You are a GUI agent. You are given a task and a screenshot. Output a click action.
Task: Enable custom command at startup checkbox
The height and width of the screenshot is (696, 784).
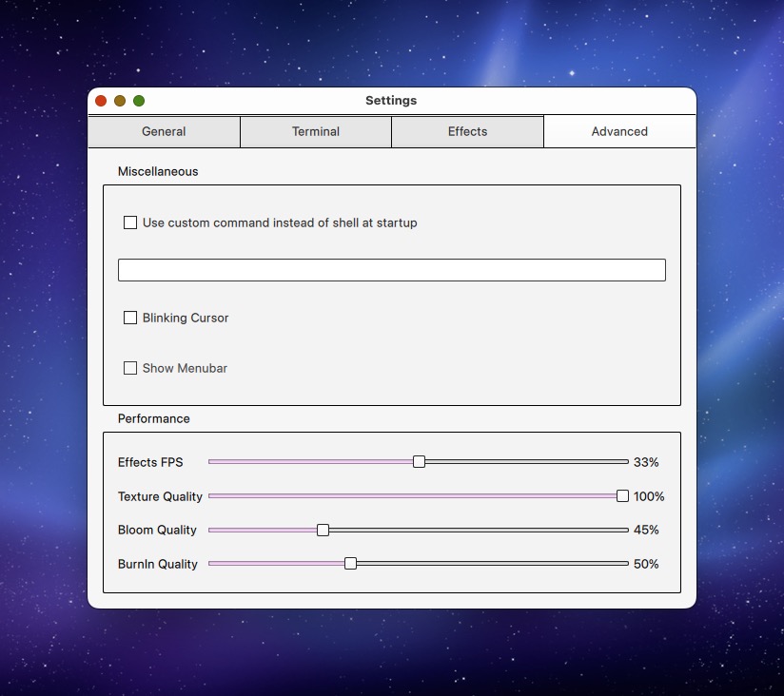click(x=130, y=222)
